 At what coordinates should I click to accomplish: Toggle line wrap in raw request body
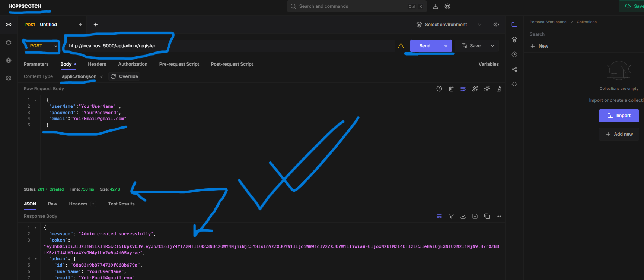pos(463,89)
